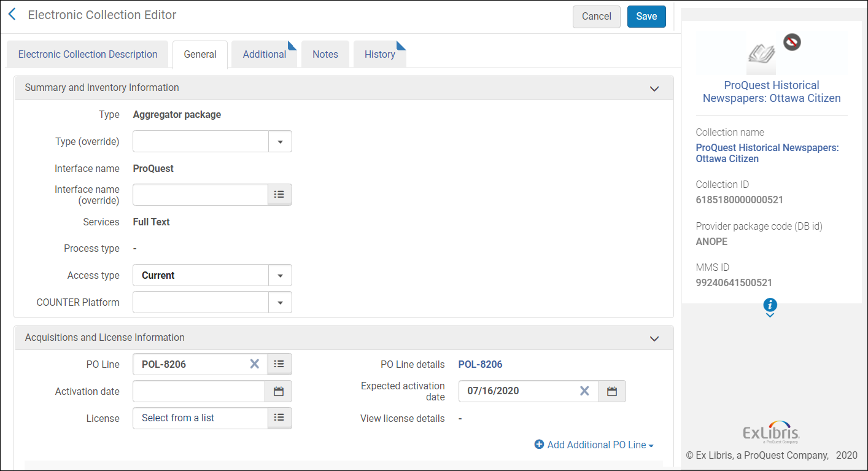Image resolution: width=868 pixels, height=471 pixels.
Task: Open the COUNTER Platform dropdown
Action: point(212,302)
